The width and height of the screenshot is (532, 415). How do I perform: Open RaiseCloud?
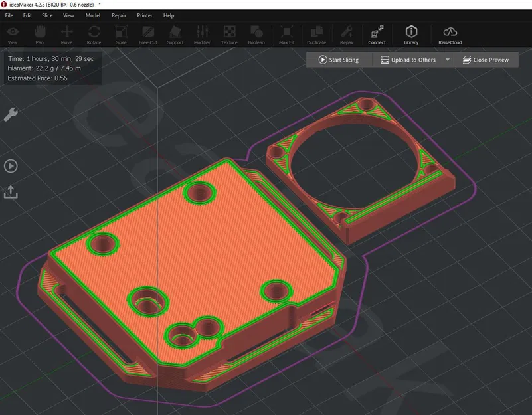(x=450, y=35)
